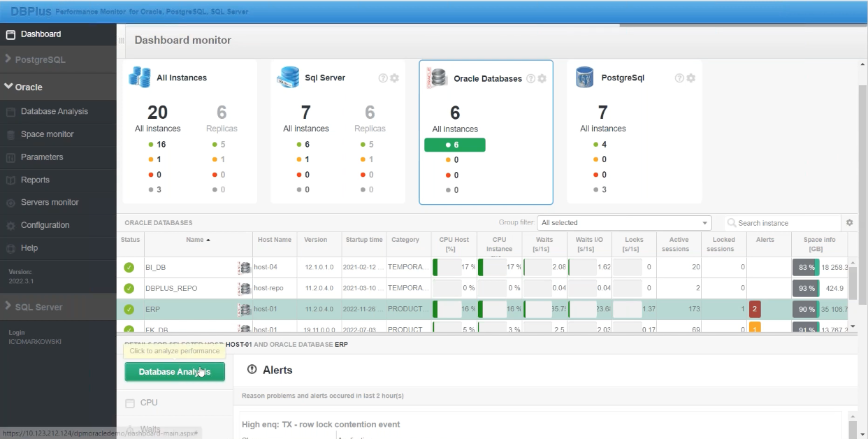The height and width of the screenshot is (439, 868).
Task: Click the Locked sessions column header
Action: click(724, 244)
